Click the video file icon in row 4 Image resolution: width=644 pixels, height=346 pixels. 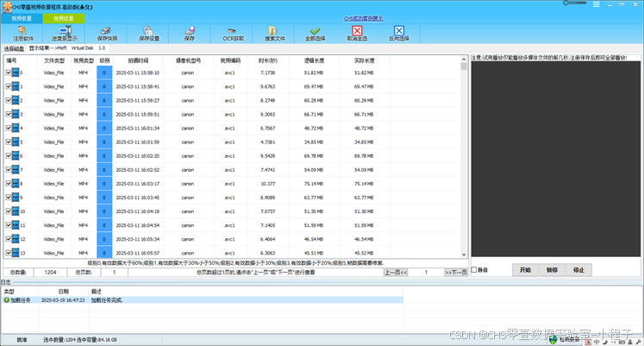(16, 129)
